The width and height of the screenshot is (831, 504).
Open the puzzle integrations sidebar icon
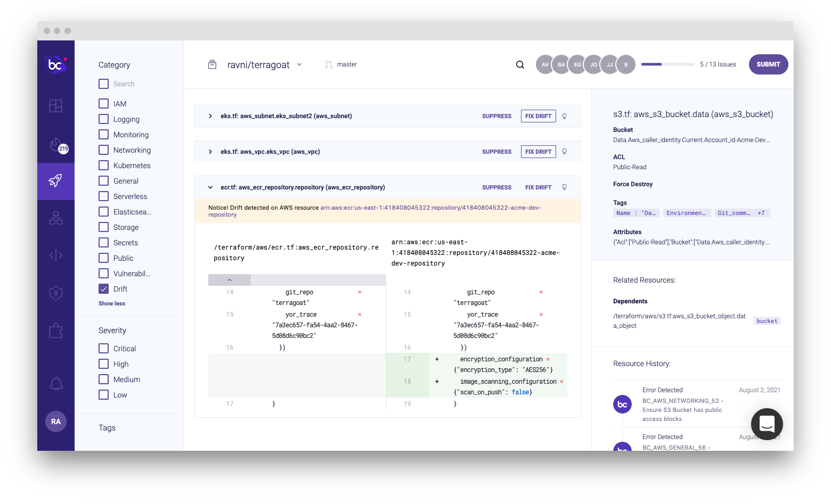click(56, 331)
